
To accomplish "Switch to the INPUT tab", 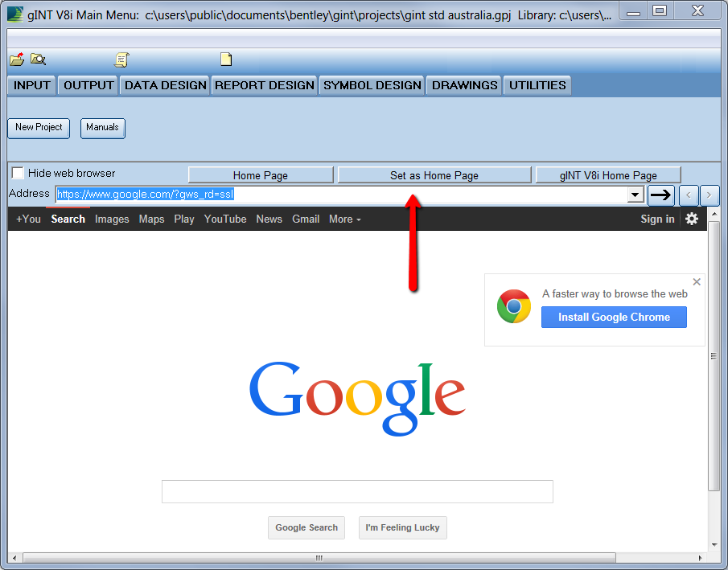I will (31, 85).
